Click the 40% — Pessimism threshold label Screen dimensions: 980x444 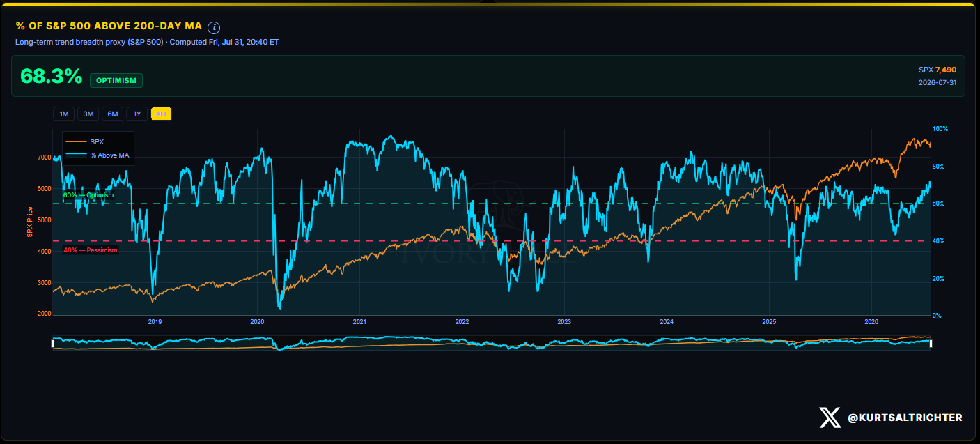point(91,250)
